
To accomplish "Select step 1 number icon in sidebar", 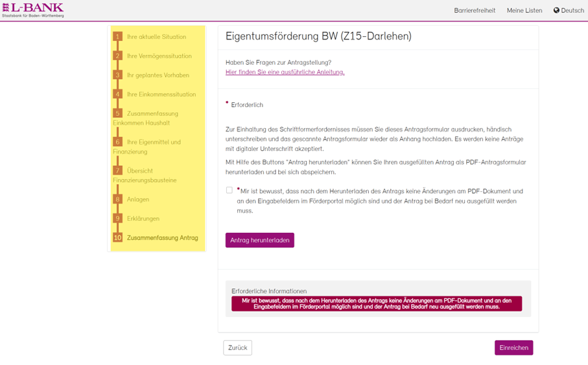I will click(x=117, y=37).
